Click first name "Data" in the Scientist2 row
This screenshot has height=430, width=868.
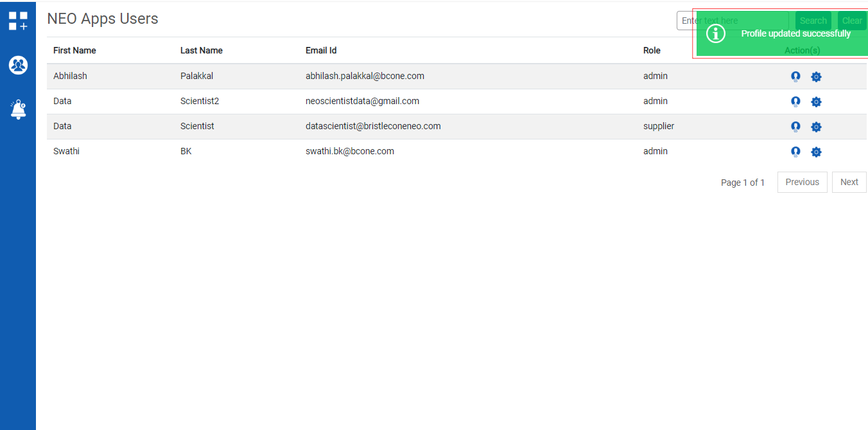pos(62,101)
